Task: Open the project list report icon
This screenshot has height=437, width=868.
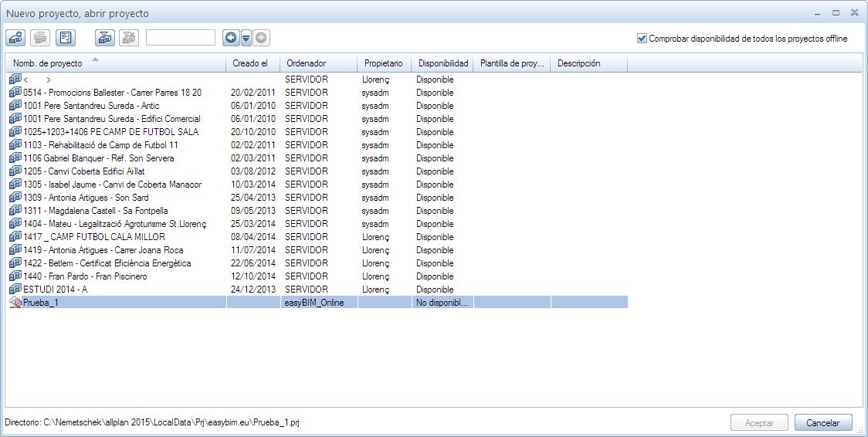Action: pos(66,38)
